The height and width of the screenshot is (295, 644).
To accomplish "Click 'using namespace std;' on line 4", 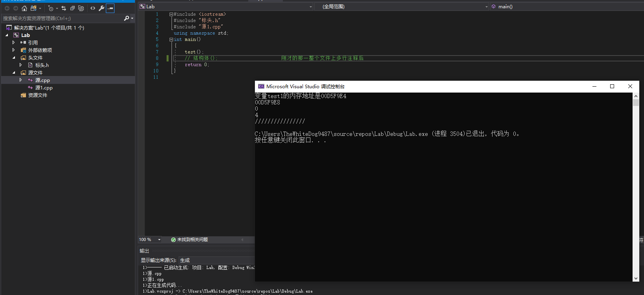I will click(x=201, y=33).
